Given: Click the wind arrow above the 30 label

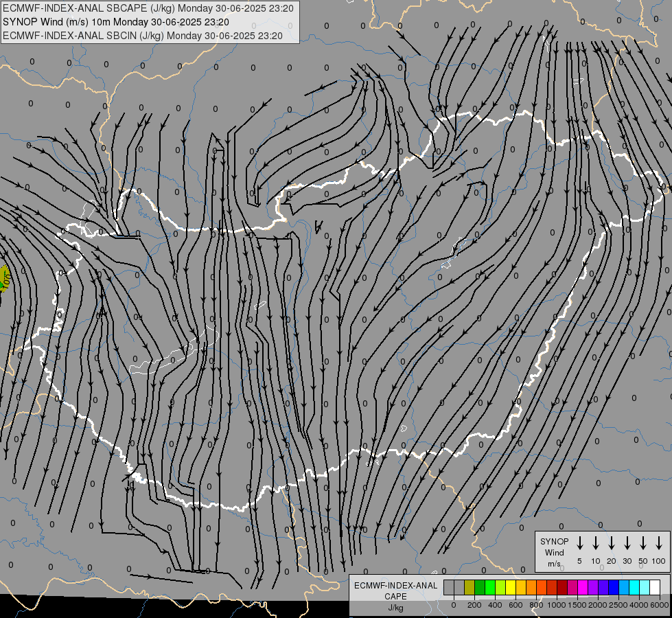Looking at the screenshot, I should click(627, 542).
